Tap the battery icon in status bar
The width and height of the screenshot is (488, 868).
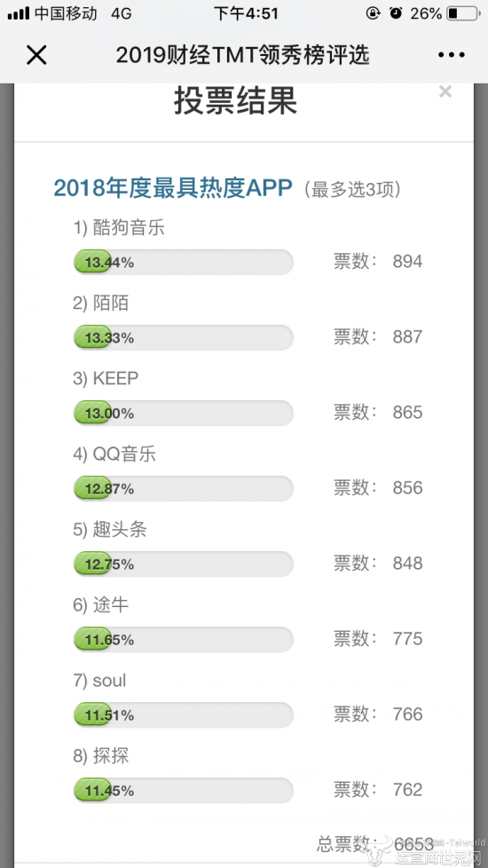tap(462, 12)
